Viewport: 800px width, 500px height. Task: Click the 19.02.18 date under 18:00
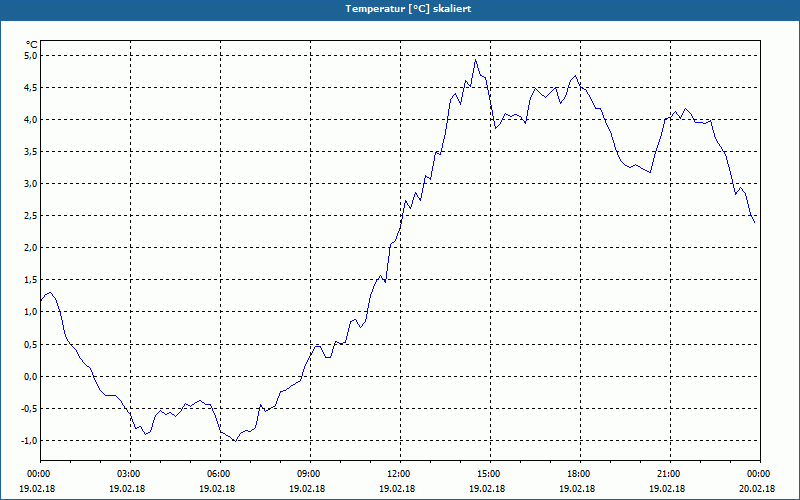[x=577, y=489]
